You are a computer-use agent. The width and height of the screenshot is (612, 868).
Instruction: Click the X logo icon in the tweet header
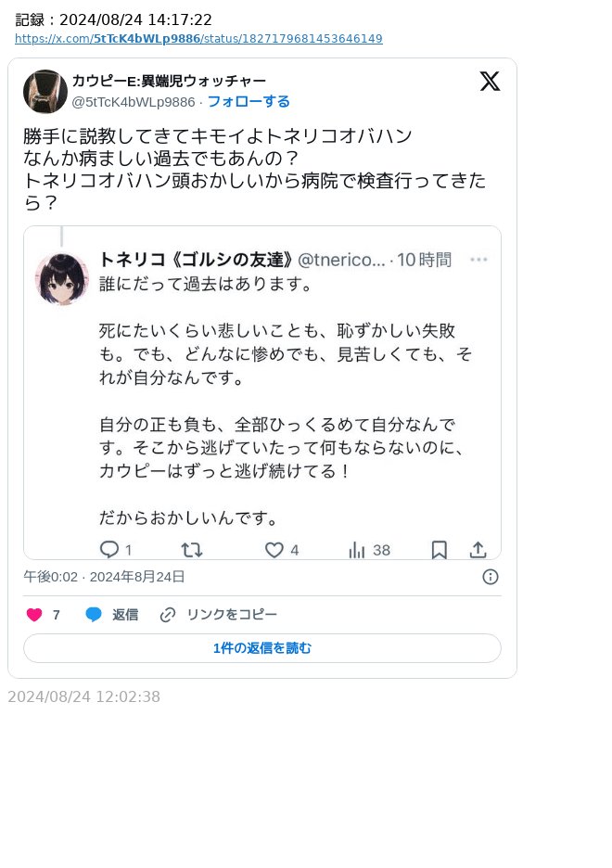point(490,82)
